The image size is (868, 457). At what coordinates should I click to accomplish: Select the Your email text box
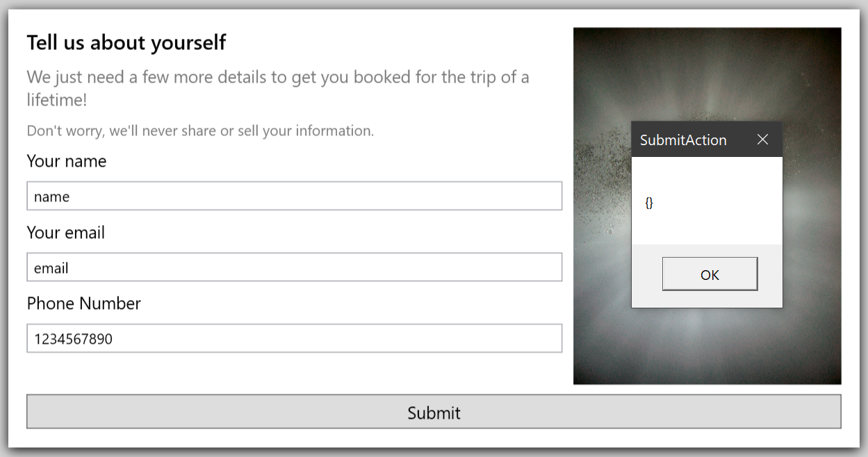[294, 267]
